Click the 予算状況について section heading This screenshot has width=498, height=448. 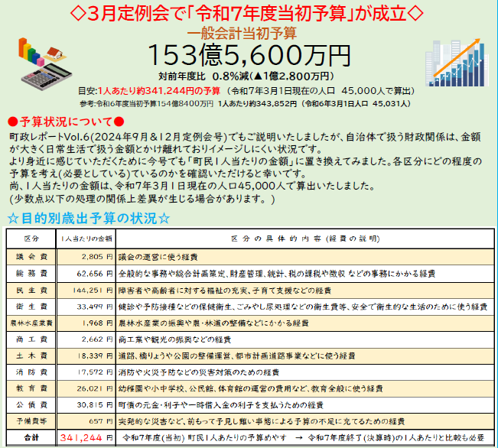coord(65,122)
